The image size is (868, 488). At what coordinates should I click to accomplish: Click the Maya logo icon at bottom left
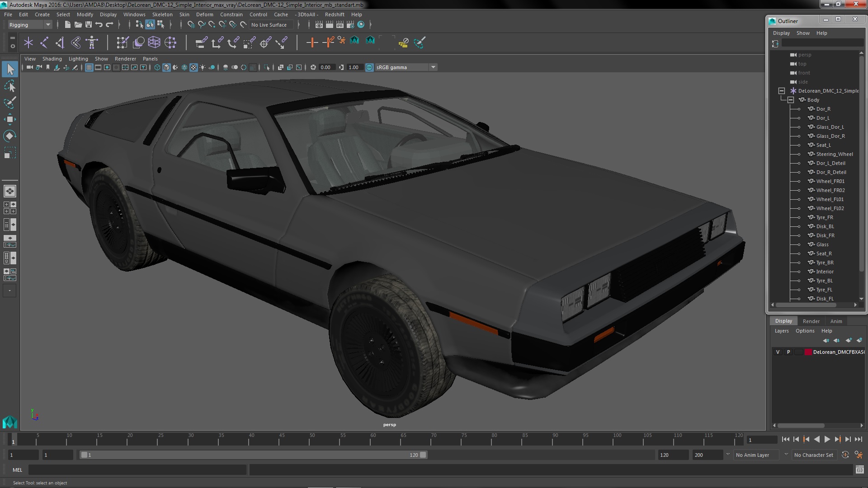click(x=10, y=422)
